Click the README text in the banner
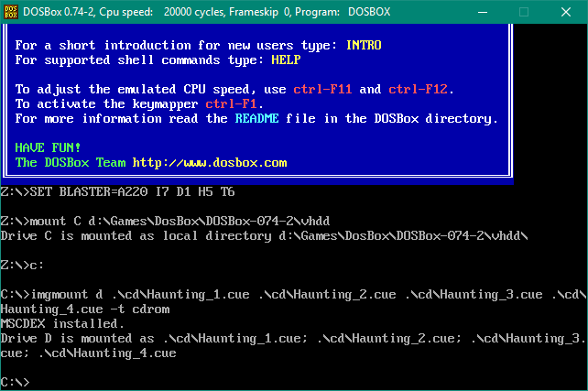Screen dimensions: 588x391 tap(259, 118)
